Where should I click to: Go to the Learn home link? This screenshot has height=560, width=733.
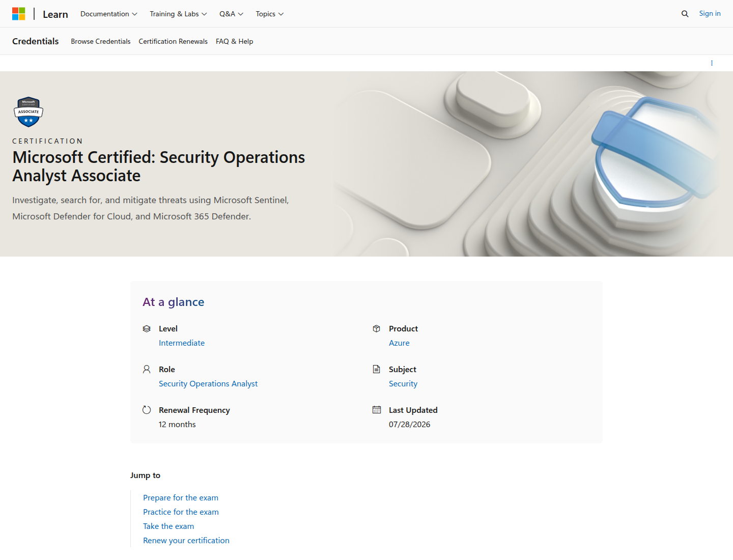click(x=55, y=14)
